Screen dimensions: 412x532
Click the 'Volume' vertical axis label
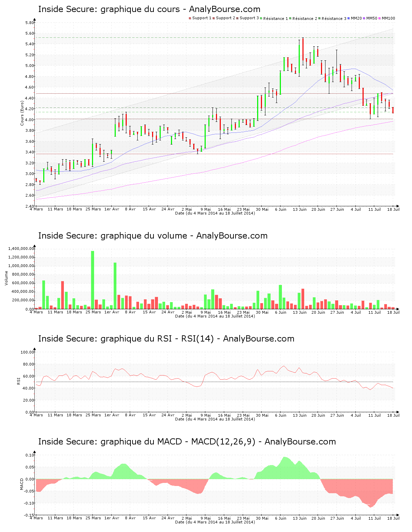(x=6, y=278)
